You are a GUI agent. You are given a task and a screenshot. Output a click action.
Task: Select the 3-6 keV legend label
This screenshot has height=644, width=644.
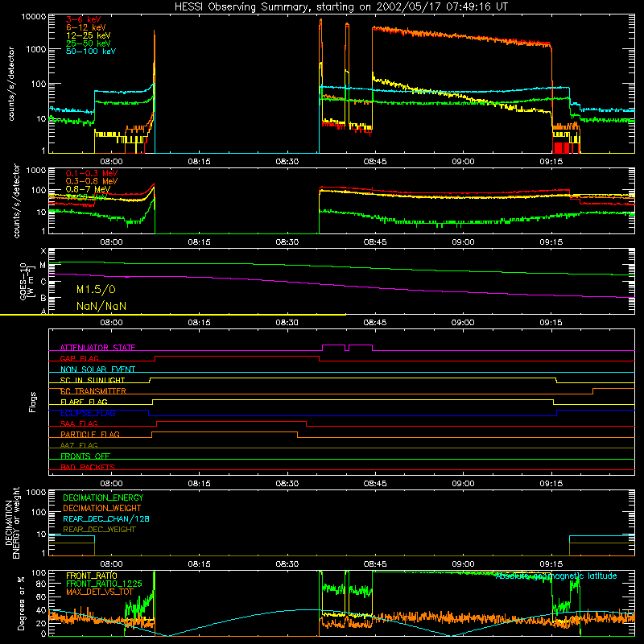[x=83, y=19]
